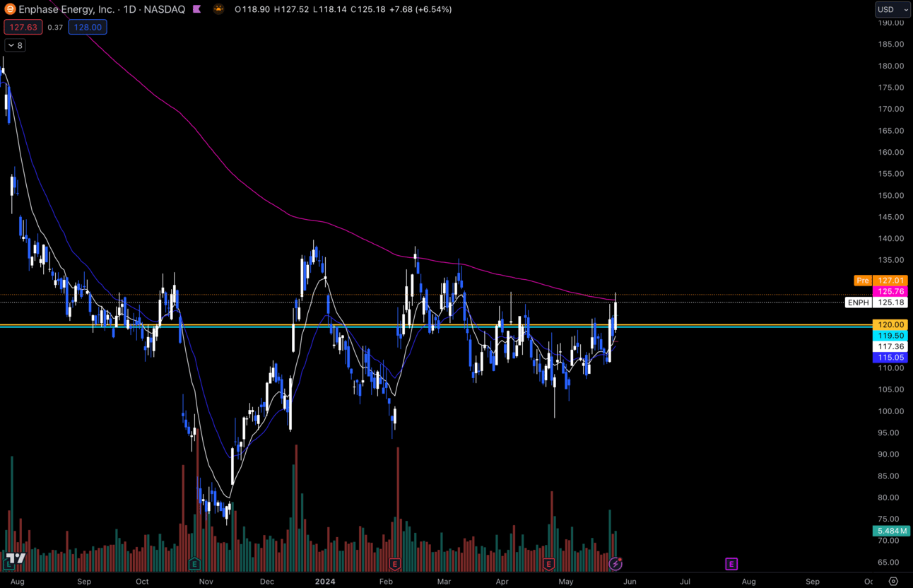Click the teal 5.484M volume label
The image size is (913, 588).
tap(890, 531)
